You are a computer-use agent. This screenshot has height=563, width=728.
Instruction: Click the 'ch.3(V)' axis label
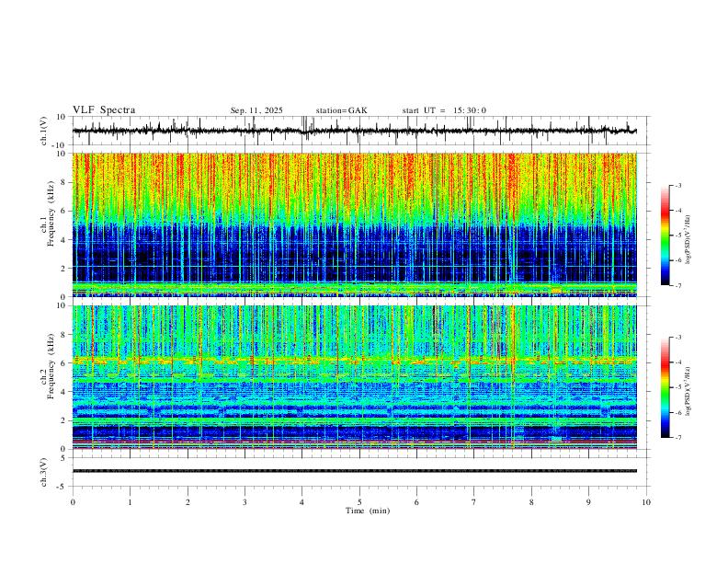click(x=44, y=472)
